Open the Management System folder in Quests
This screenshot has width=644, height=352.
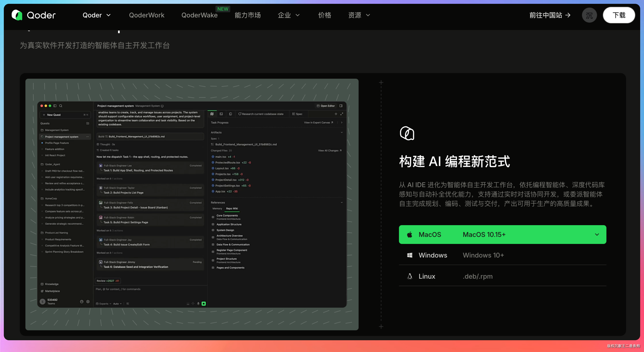point(56,130)
